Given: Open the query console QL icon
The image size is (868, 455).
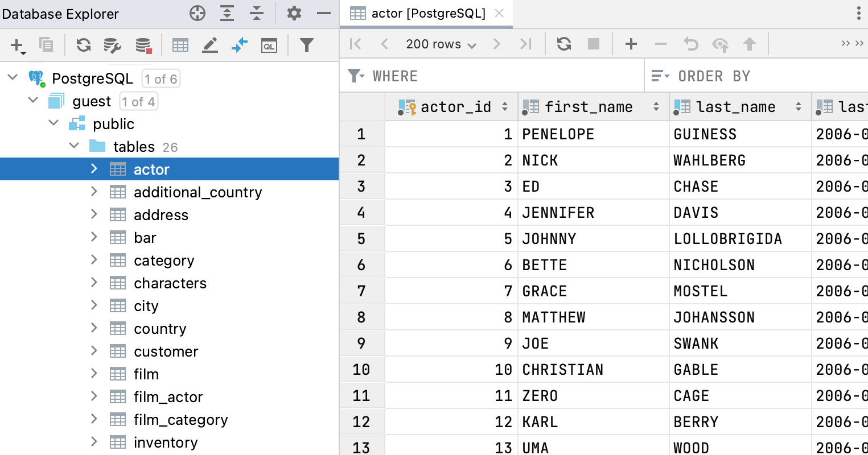Looking at the screenshot, I should 269,45.
